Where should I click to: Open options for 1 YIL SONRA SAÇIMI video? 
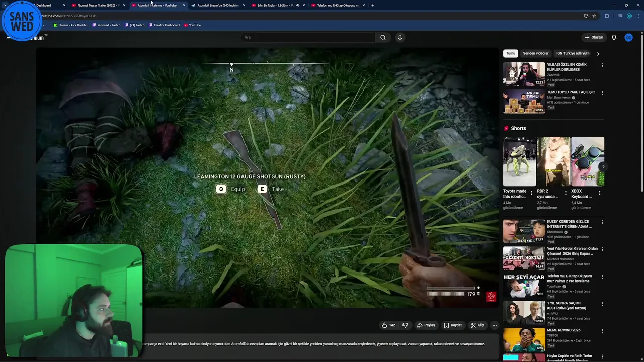(x=602, y=304)
